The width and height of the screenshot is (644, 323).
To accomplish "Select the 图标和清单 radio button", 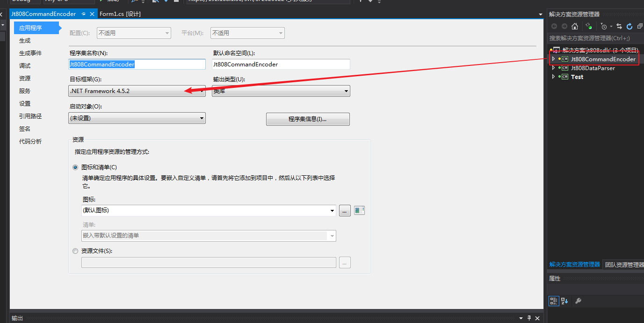I will pos(75,167).
